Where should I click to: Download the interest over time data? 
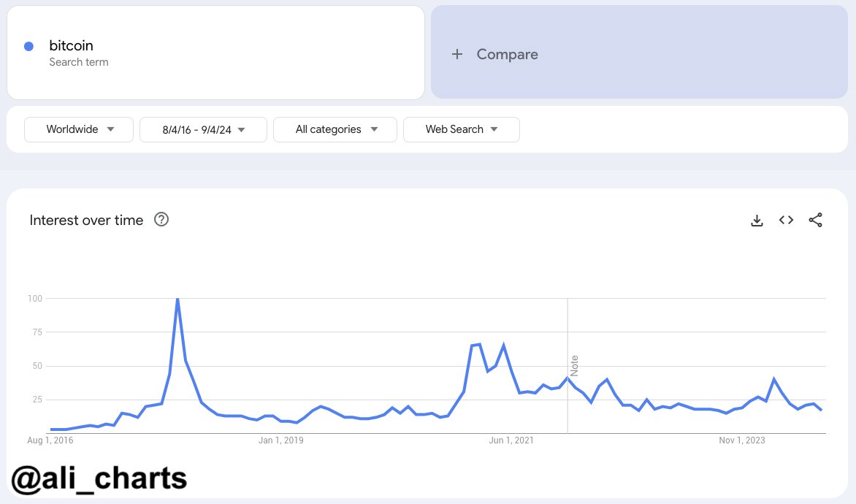pyautogui.click(x=757, y=221)
